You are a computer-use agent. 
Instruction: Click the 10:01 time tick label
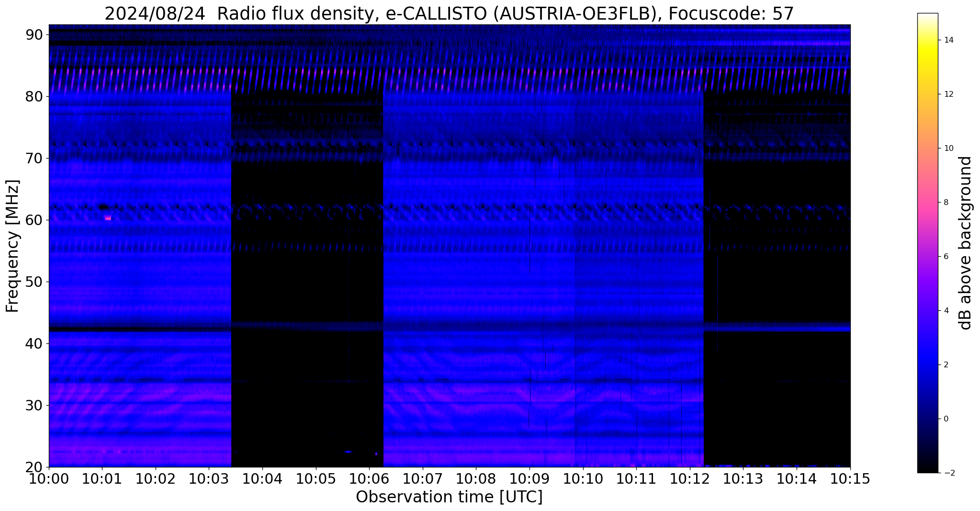click(x=102, y=478)
